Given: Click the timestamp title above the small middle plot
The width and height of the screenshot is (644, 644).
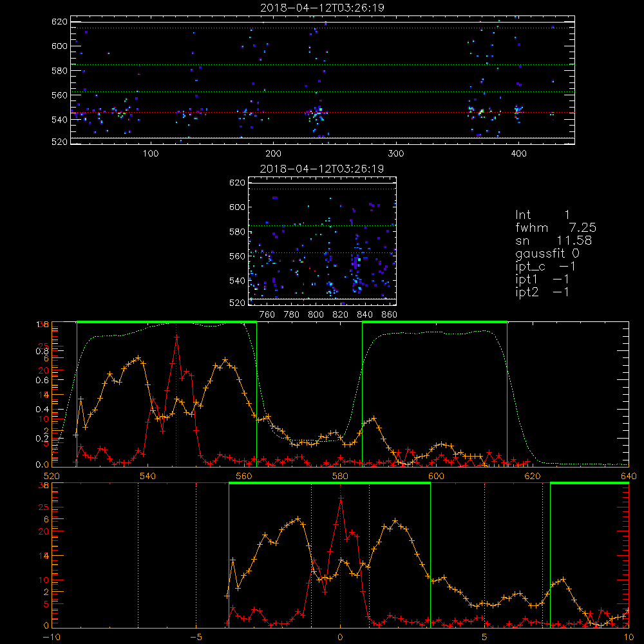Looking at the screenshot, I should [322, 169].
